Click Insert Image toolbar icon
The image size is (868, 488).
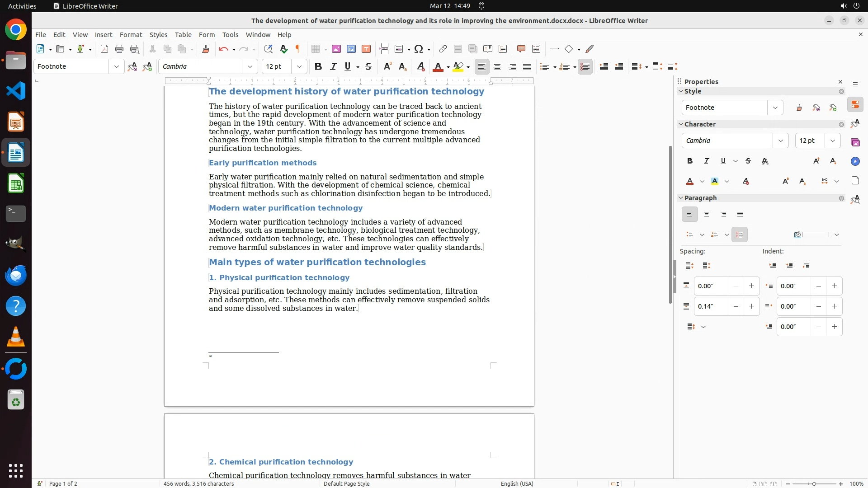point(336,49)
